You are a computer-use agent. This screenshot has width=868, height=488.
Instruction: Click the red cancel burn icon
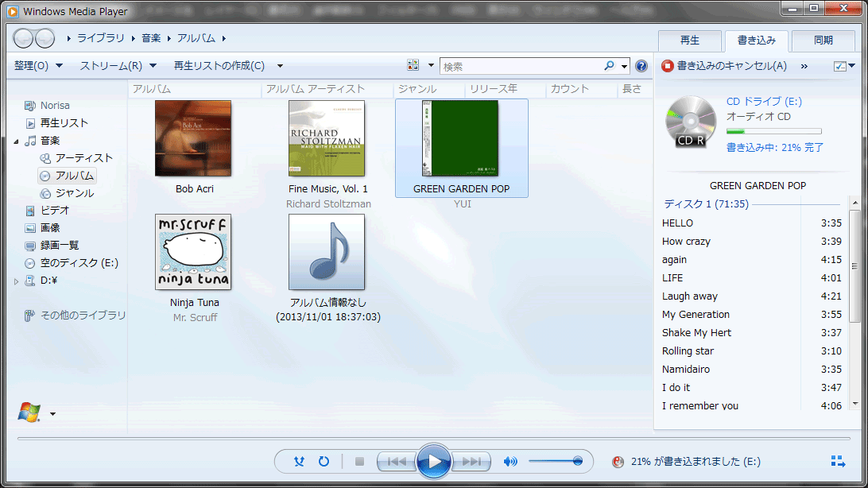coord(667,66)
